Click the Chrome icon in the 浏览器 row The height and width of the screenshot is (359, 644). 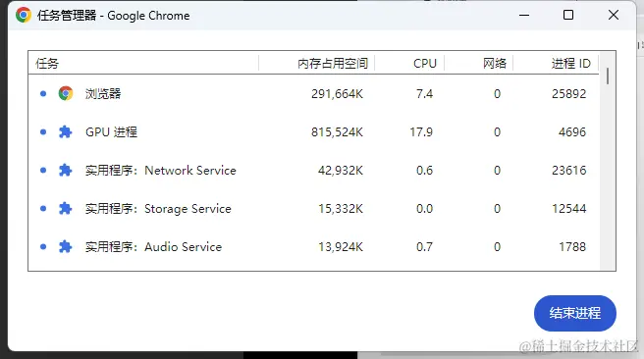pos(66,93)
